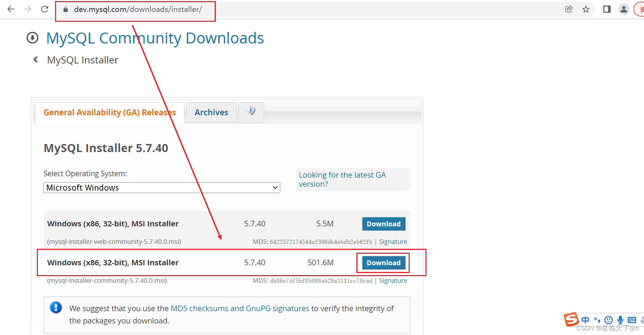Click MD5 hash db86e7df5bf05088ab28a3131cc78cad
This screenshot has width=644, height=335.
[x=321, y=281]
